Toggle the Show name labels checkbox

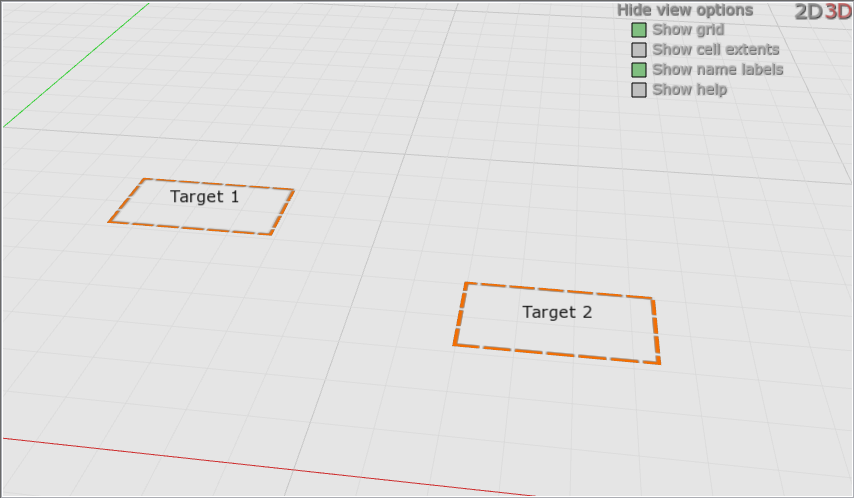(x=639, y=70)
